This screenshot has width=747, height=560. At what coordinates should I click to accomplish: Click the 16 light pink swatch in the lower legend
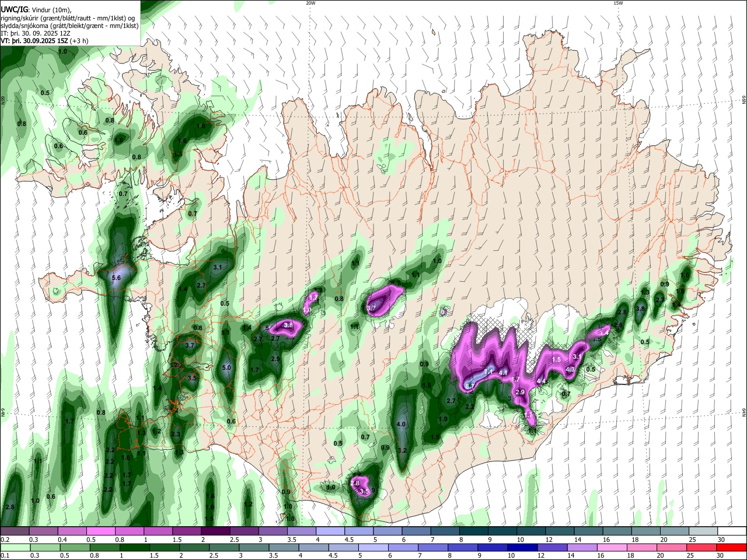[x=611, y=547]
